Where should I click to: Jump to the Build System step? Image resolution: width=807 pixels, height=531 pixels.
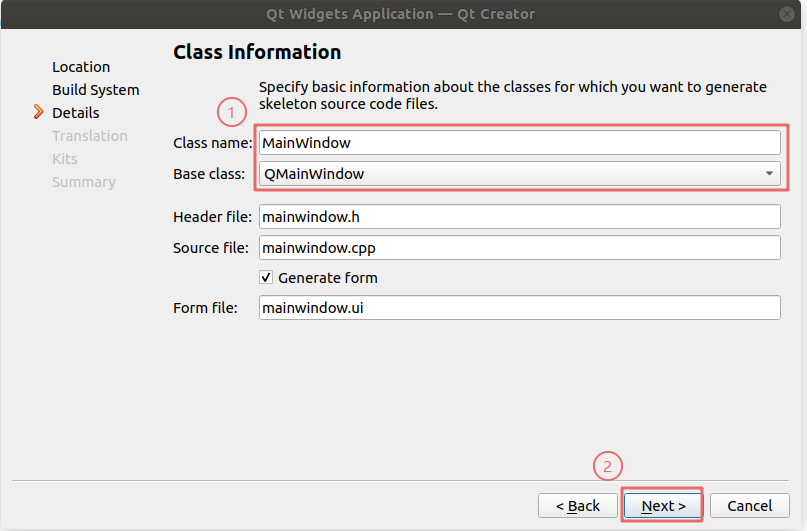click(x=96, y=90)
